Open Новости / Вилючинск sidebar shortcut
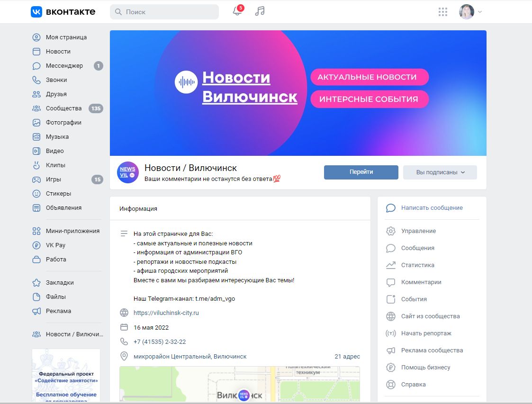This screenshot has height=404, width=532. 67,334
